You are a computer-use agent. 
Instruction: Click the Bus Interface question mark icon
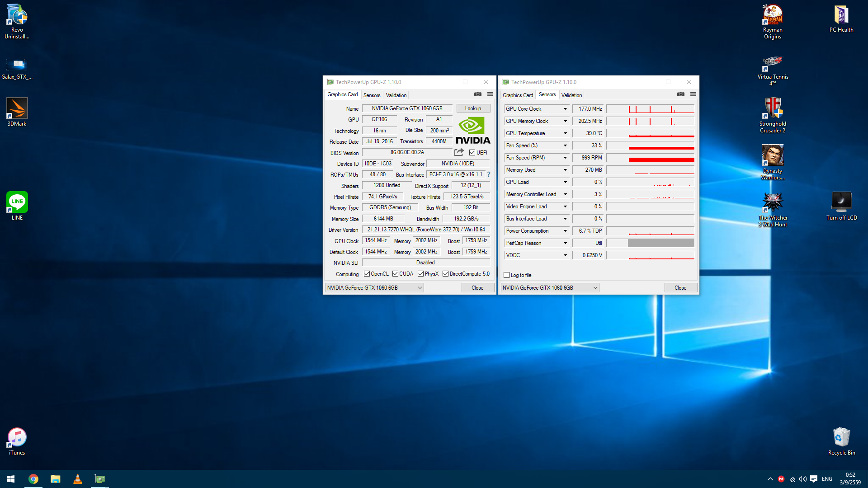488,174
